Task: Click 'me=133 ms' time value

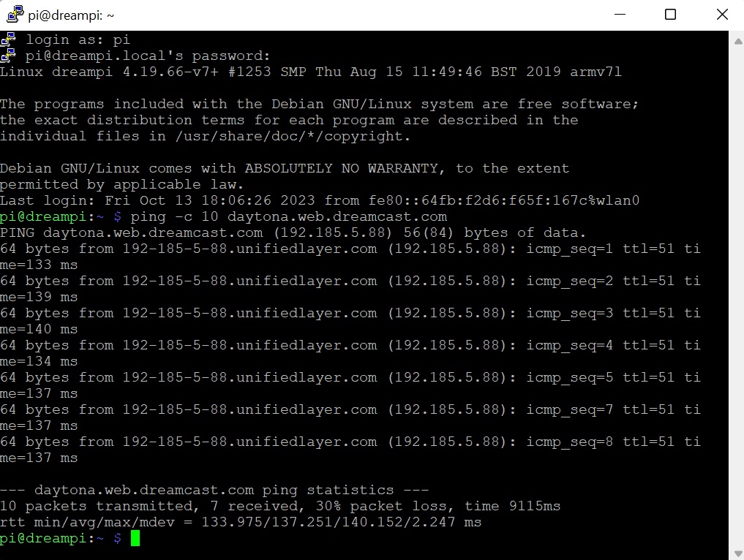Action: (39, 265)
